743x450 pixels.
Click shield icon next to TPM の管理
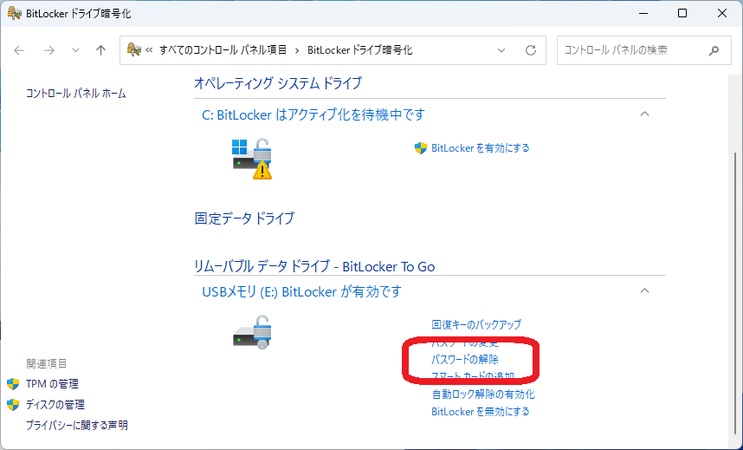tap(13, 384)
